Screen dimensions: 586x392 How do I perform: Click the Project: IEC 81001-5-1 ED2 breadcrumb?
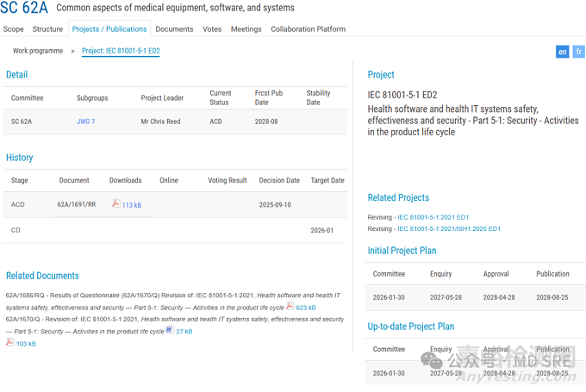[121, 51]
